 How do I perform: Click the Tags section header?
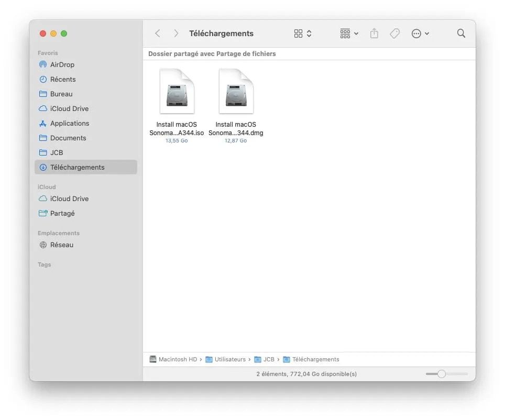click(x=44, y=264)
